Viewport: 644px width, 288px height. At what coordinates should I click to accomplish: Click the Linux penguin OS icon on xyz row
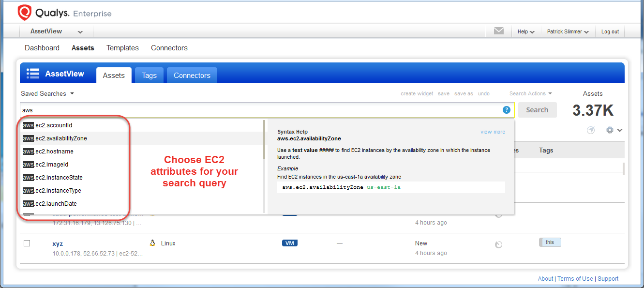coord(152,243)
